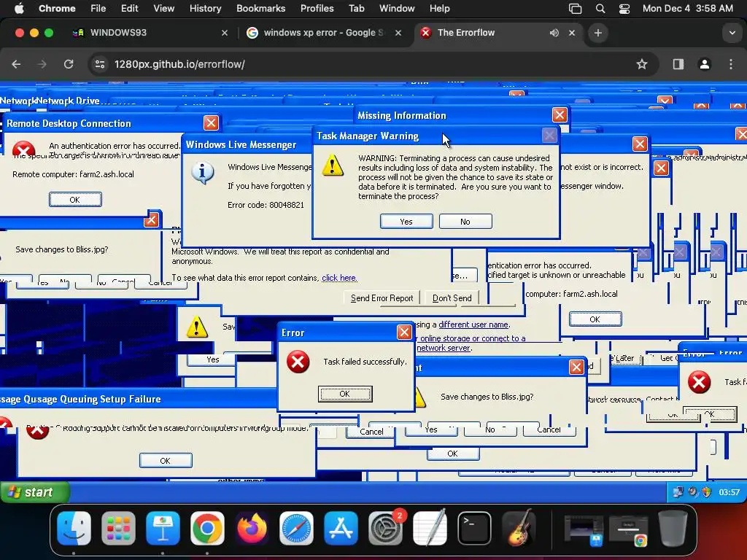
Task: Click red error icon in Task failed dialog
Action: pos(298,362)
